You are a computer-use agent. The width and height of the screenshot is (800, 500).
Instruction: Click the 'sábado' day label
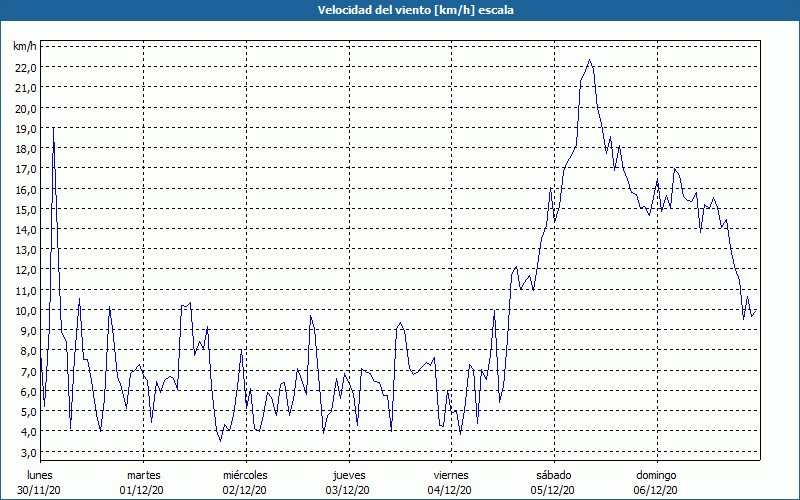tap(554, 475)
